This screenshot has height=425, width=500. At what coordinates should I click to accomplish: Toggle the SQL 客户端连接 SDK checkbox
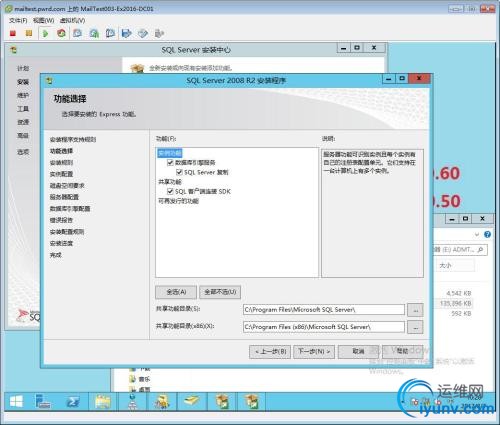coord(170,191)
